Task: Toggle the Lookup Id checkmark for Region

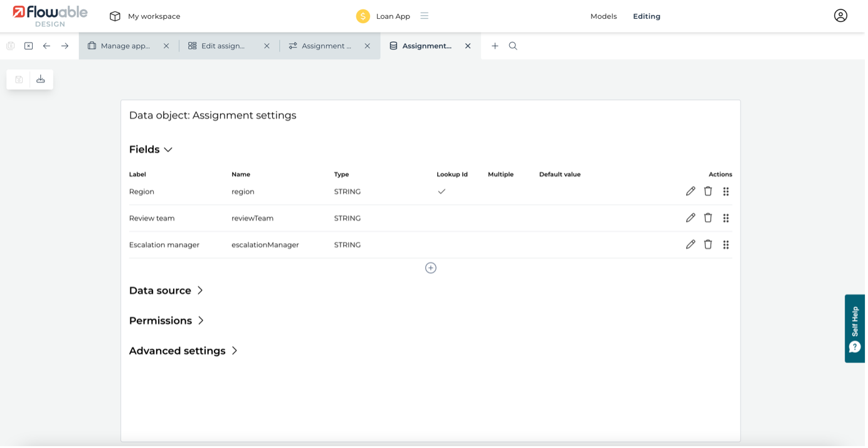Action: click(x=442, y=192)
